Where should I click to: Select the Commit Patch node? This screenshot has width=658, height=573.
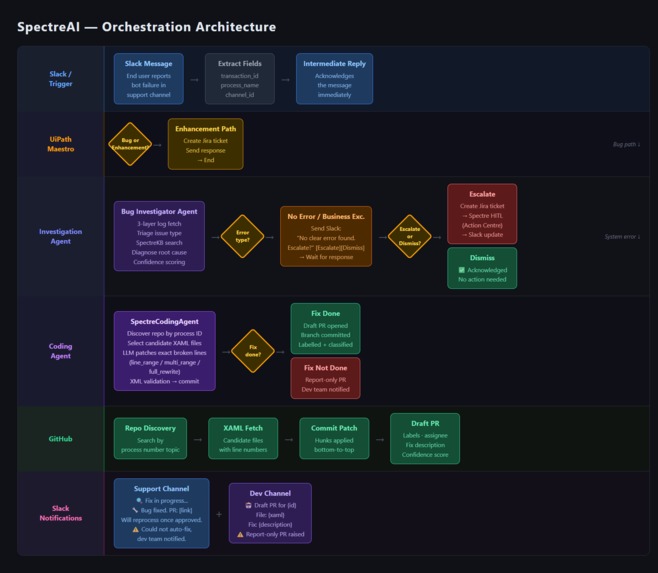tap(334, 438)
